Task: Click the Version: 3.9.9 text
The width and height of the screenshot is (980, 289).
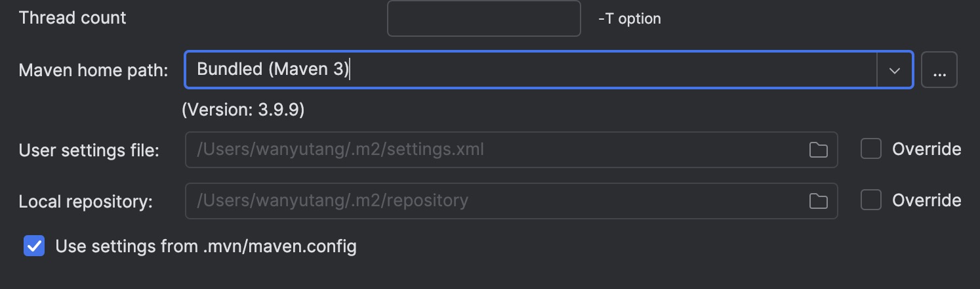Action: tap(243, 110)
